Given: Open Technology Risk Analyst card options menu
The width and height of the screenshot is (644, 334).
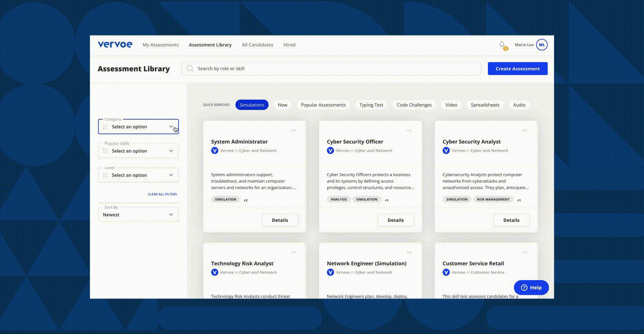Looking at the screenshot, I should coord(293,252).
